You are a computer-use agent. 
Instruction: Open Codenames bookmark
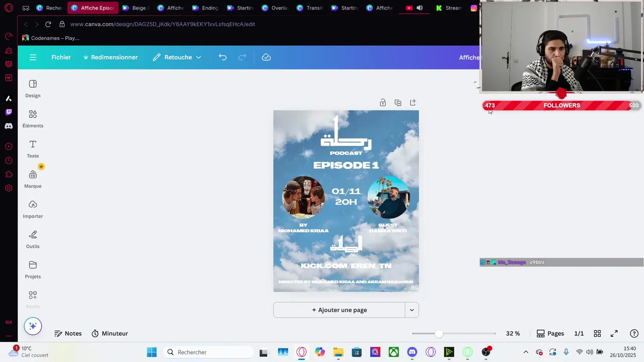[x=50, y=38]
